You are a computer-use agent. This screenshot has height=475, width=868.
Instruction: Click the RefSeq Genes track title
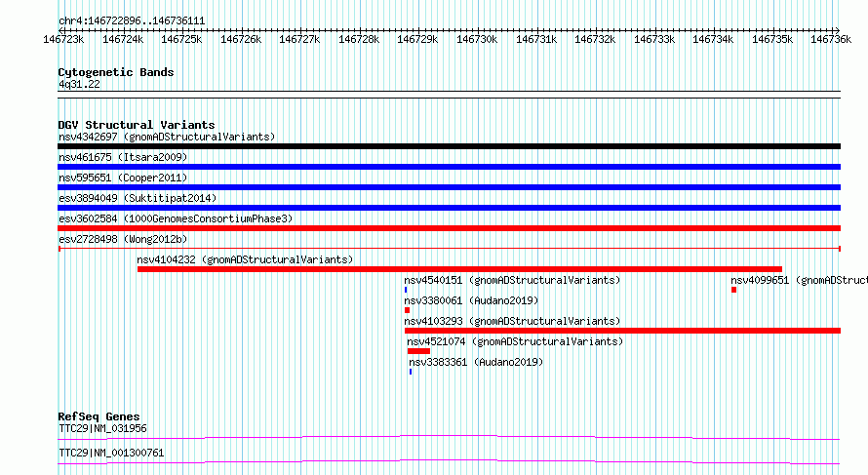pos(99,416)
